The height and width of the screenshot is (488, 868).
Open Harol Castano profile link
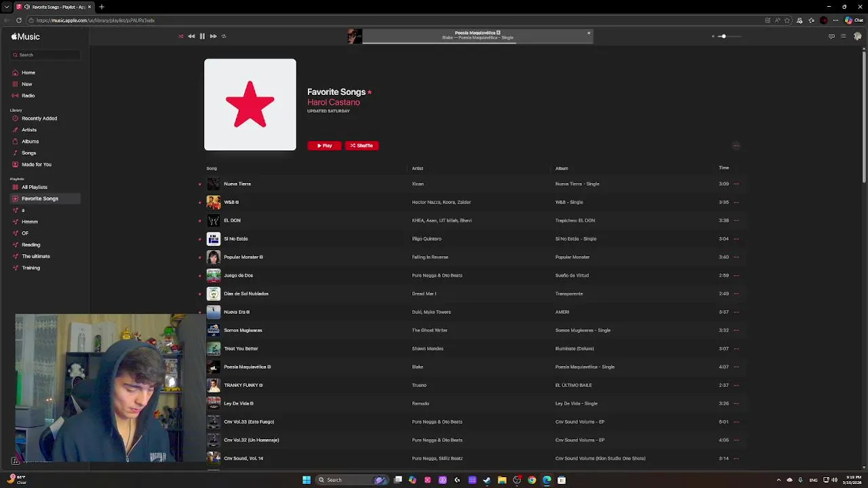[x=334, y=102]
